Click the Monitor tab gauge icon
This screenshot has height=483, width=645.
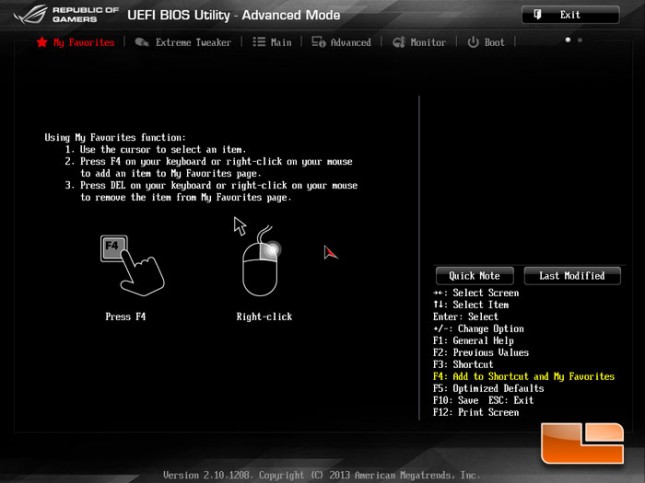tap(399, 42)
